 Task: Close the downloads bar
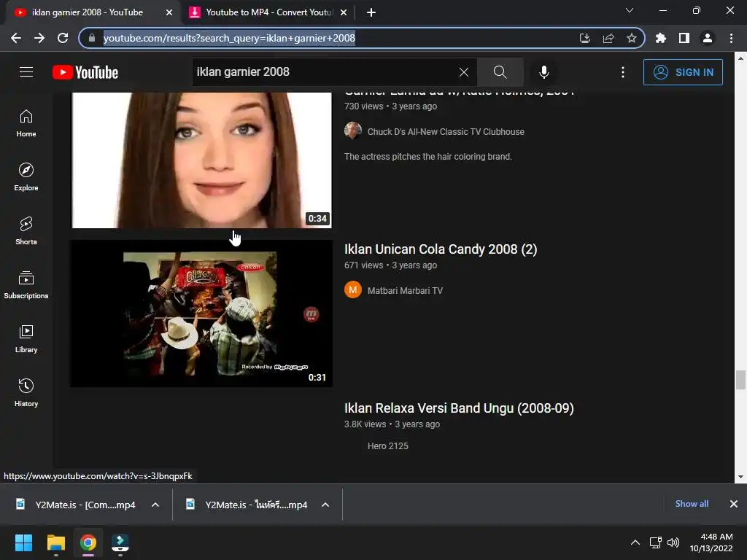[734, 504]
